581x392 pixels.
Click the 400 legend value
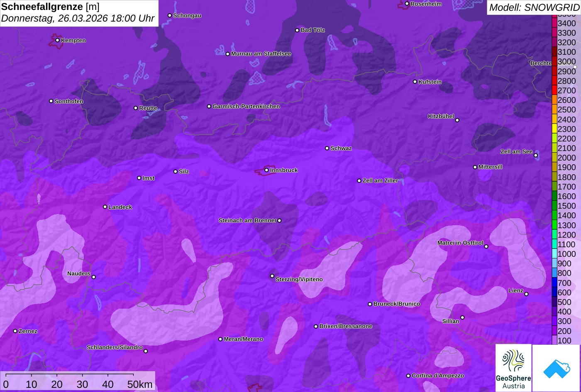564,312
